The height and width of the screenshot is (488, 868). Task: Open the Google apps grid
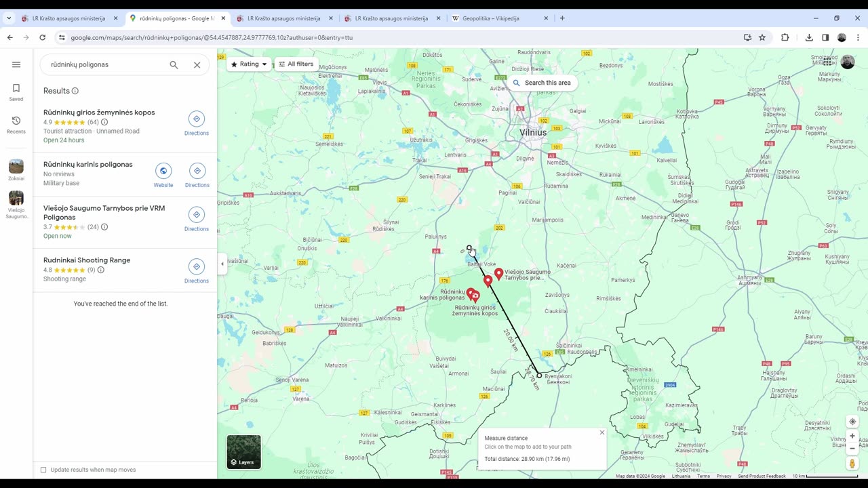pos(827,62)
